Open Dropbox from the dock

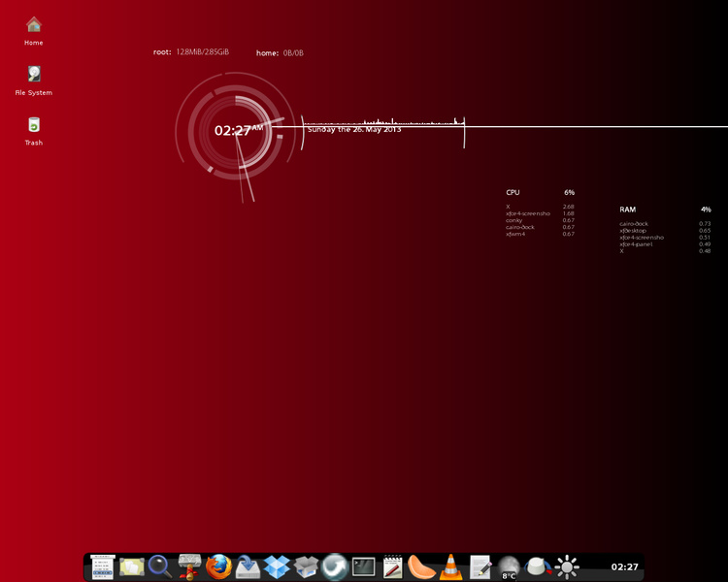pos(277,566)
